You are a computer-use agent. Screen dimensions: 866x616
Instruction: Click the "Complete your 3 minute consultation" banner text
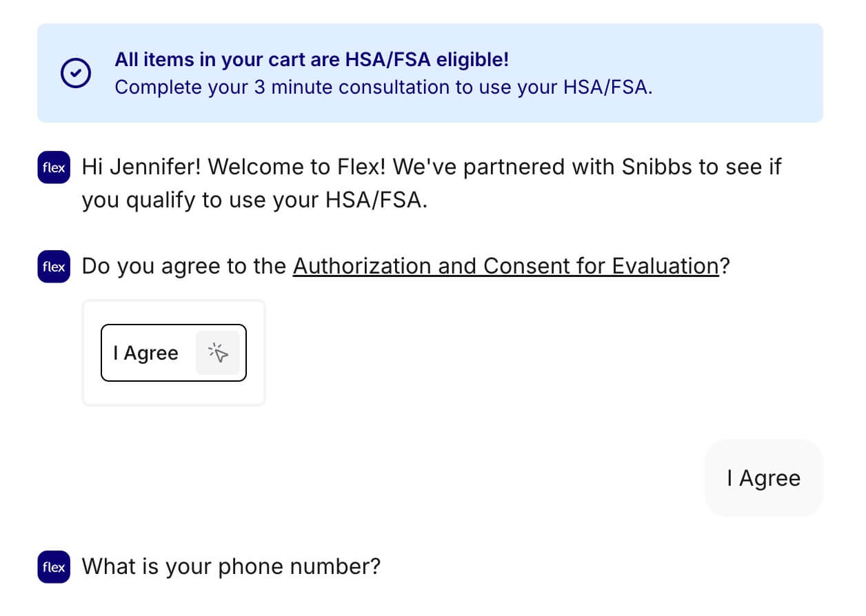383,88
